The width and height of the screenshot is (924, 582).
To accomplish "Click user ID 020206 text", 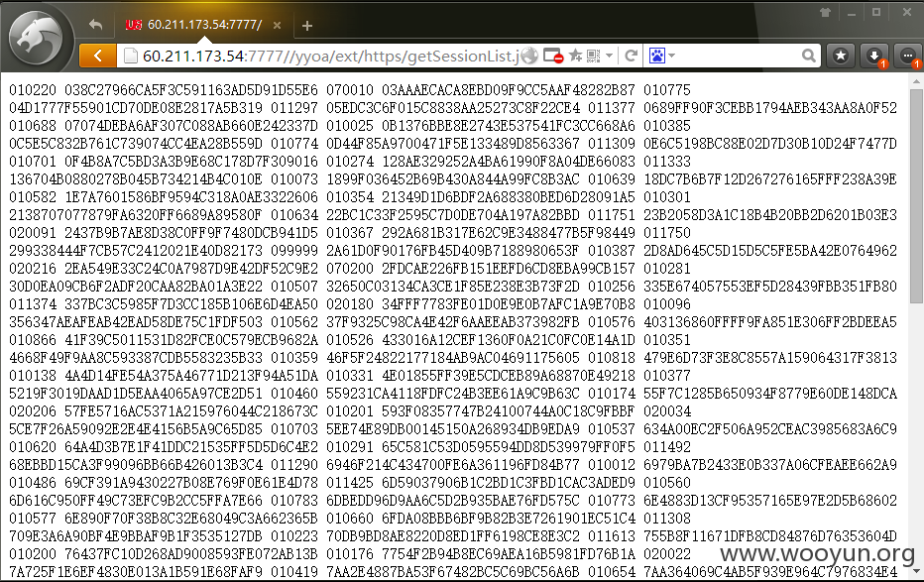I will coord(33,411).
